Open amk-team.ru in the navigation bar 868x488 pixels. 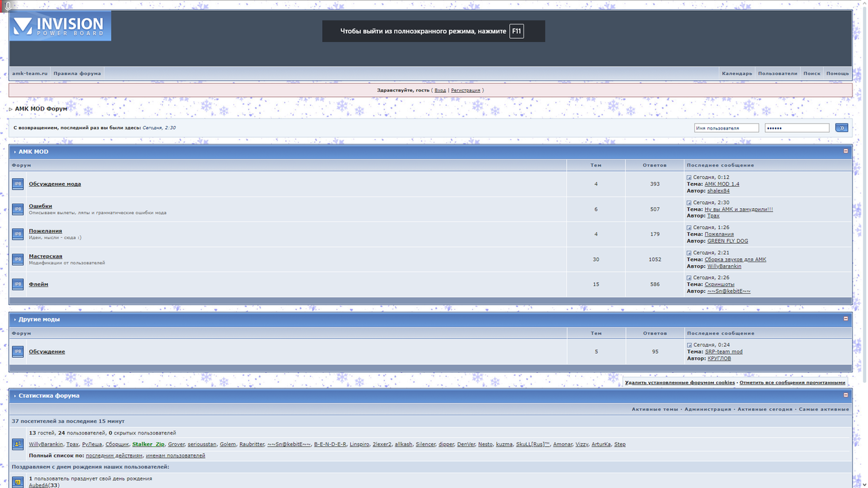(x=30, y=73)
